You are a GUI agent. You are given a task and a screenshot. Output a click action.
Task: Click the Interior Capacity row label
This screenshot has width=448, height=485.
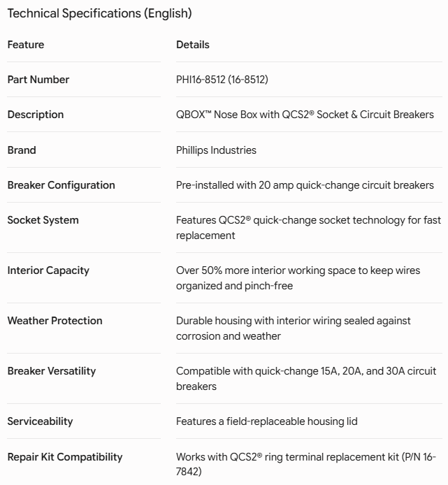click(x=48, y=270)
